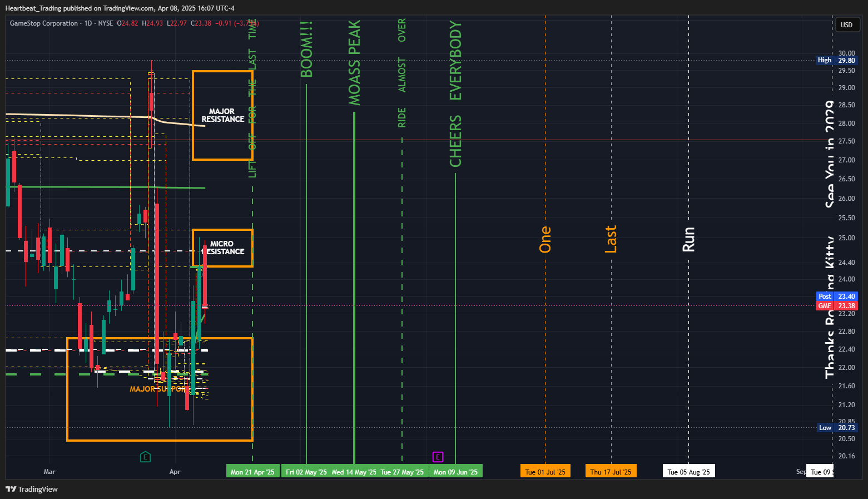The height and width of the screenshot is (499, 868).
Task: Select the Thu 17 Jul '25 date label
Action: coord(611,472)
